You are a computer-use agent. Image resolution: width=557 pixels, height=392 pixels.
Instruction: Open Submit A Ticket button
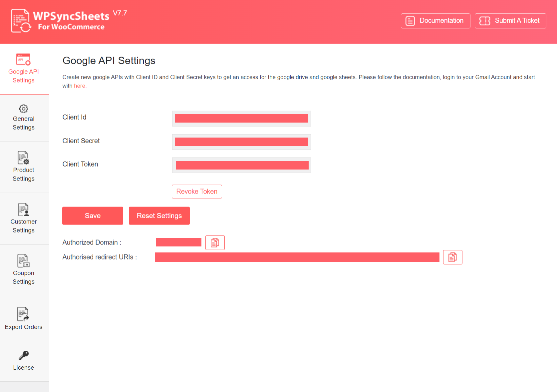point(510,21)
